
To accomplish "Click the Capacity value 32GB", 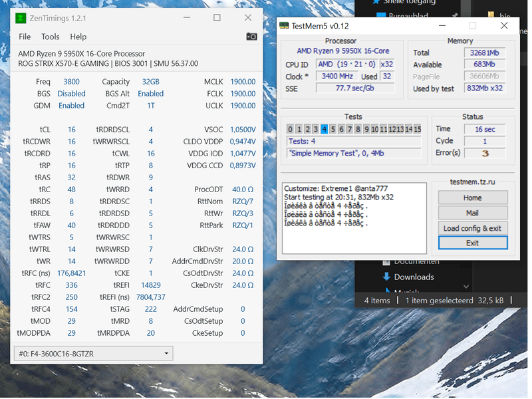I will coord(151,82).
